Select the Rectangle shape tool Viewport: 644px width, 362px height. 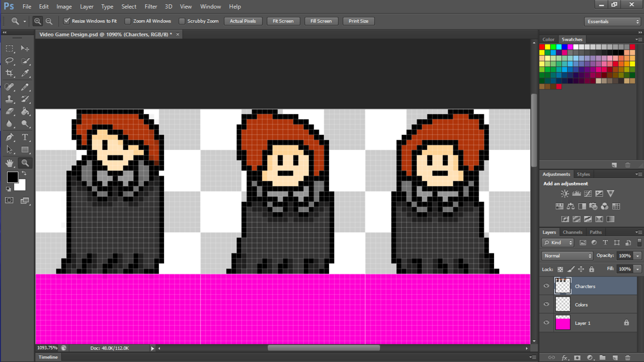25,150
